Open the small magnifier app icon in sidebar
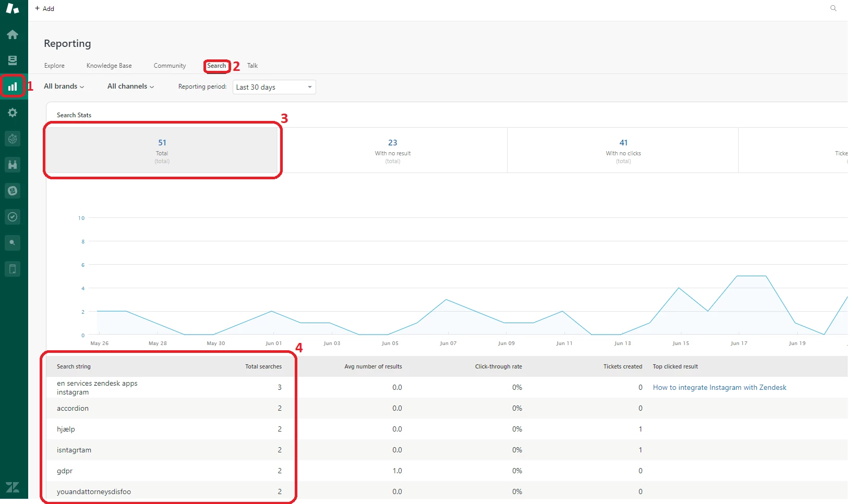This screenshot has width=854, height=504. coord(13,243)
